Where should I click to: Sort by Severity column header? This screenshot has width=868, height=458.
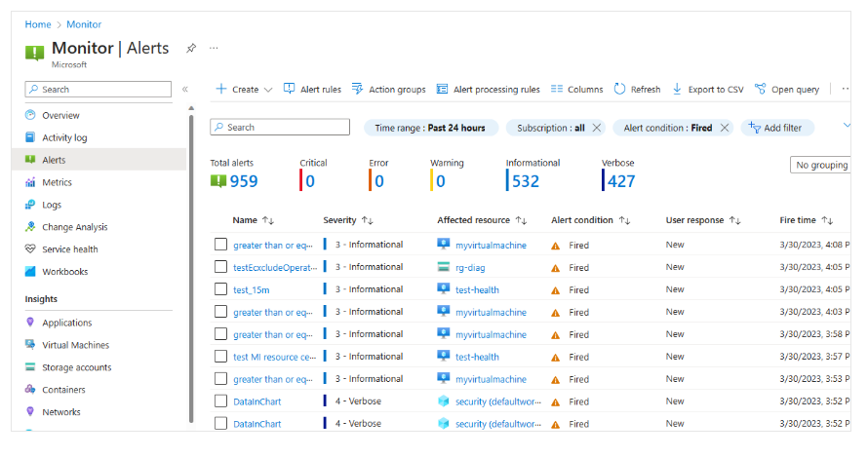pos(349,221)
